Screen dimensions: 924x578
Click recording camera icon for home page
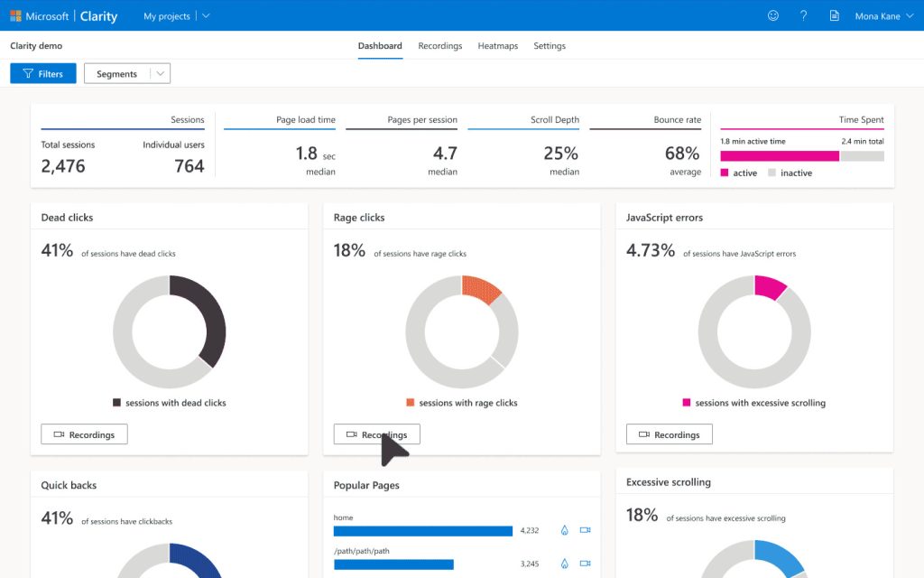(x=585, y=530)
